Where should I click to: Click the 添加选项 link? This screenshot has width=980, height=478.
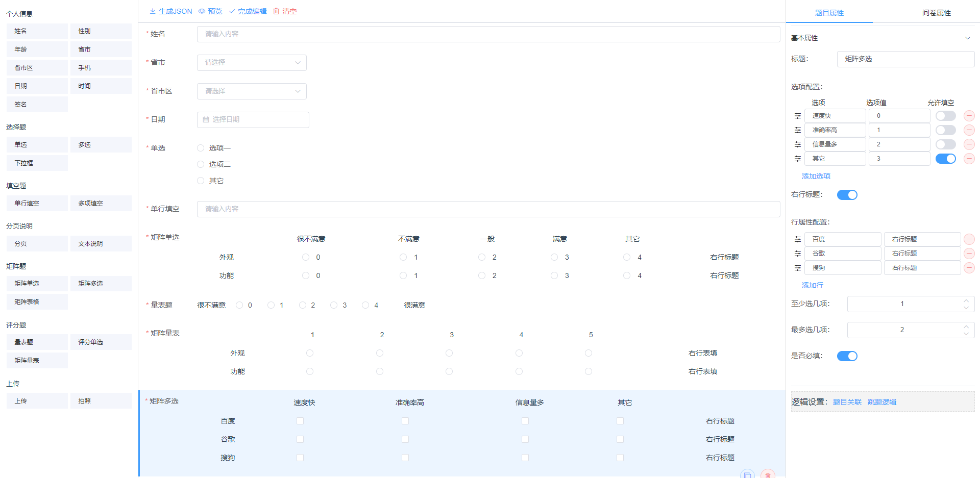(816, 175)
